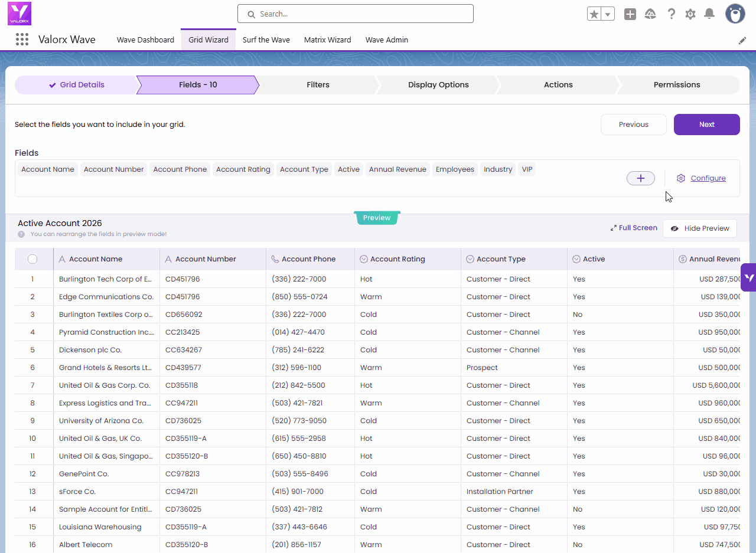Expand preview with Full Screen link
756x553 pixels.
pos(634,228)
